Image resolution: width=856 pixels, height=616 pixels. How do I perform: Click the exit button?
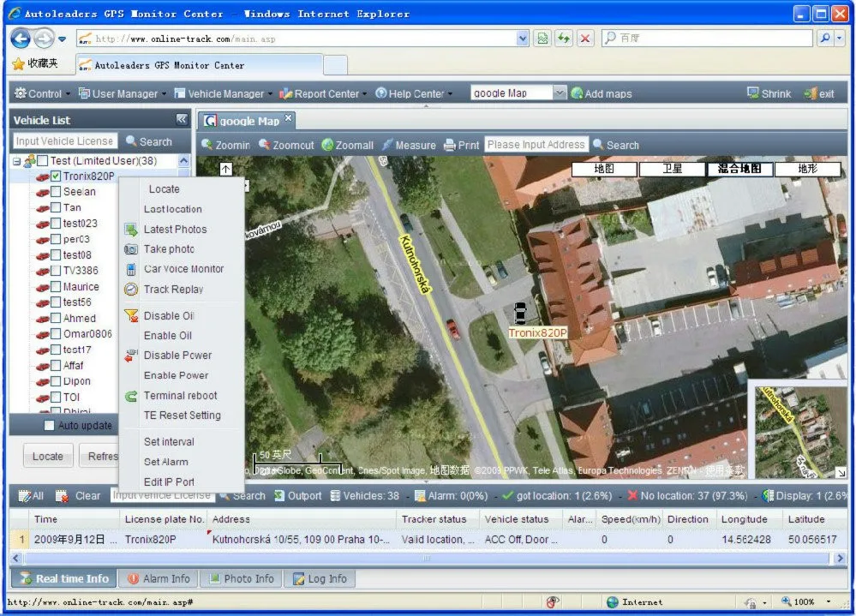pos(819,93)
